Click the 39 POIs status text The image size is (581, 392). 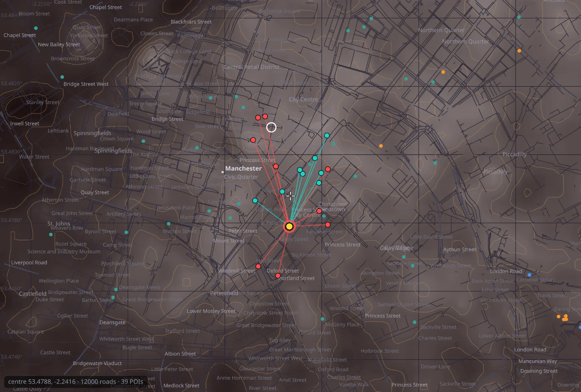tap(132, 381)
